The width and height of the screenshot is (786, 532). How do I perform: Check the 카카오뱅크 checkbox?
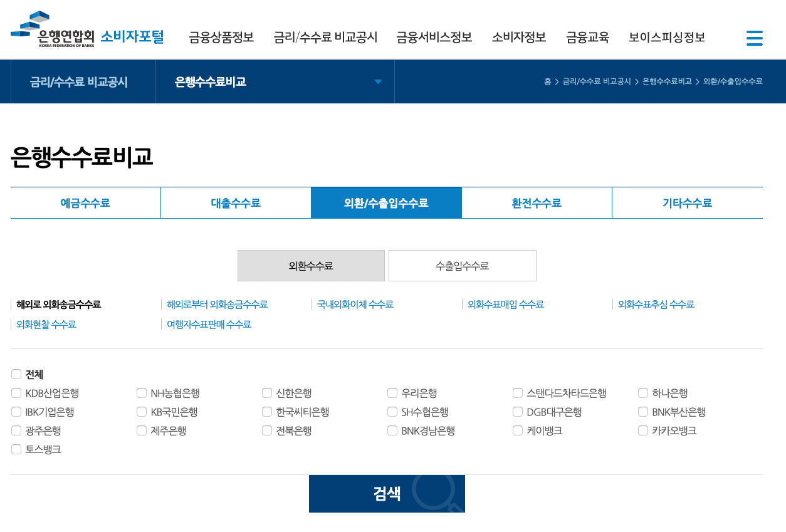coord(643,430)
